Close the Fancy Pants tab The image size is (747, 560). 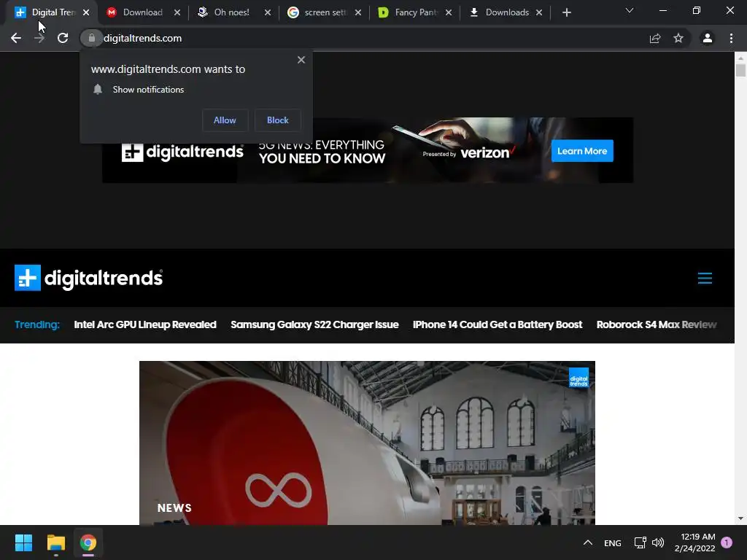(x=449, y=12)
